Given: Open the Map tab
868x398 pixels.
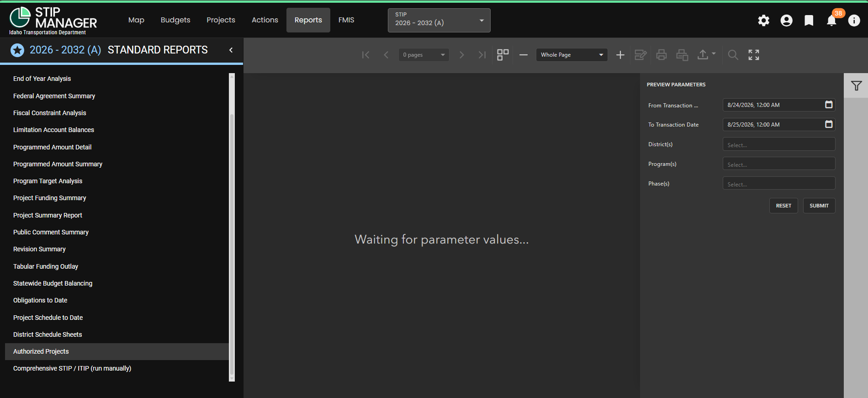Looking at the screenshot, I should tap(136, 20).
